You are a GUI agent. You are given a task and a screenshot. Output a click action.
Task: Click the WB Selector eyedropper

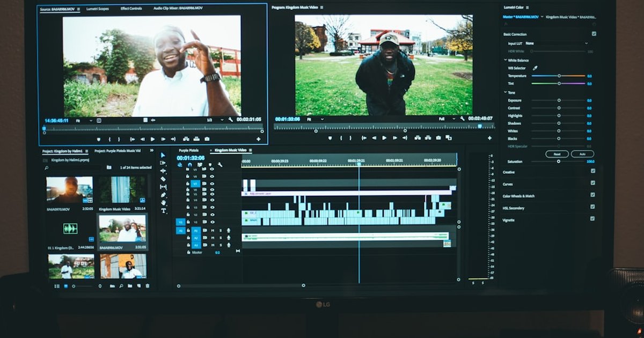535,68
